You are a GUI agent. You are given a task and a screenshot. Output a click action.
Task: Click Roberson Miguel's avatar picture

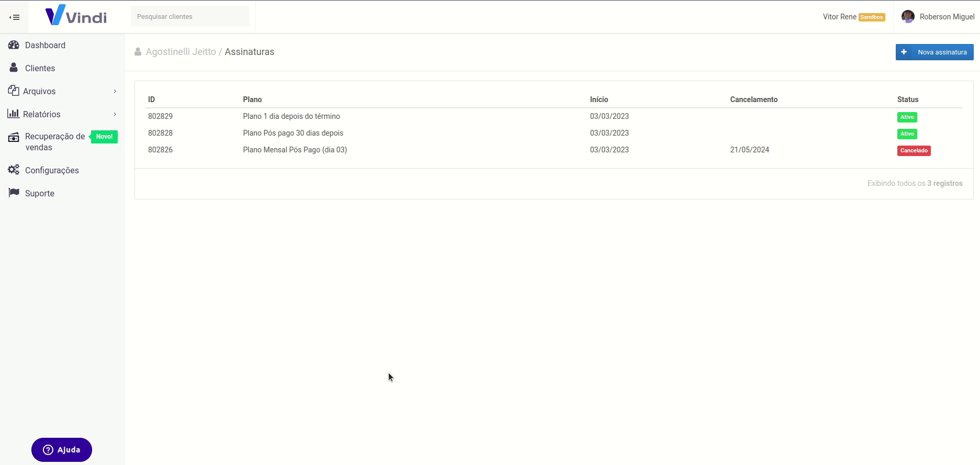click(908, 17)
